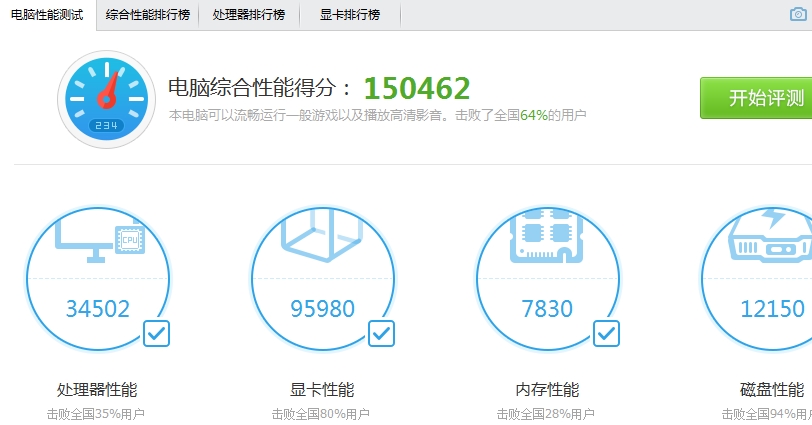
Task: Click the 磁盘性能 label
Action: [x=772, y=390]
